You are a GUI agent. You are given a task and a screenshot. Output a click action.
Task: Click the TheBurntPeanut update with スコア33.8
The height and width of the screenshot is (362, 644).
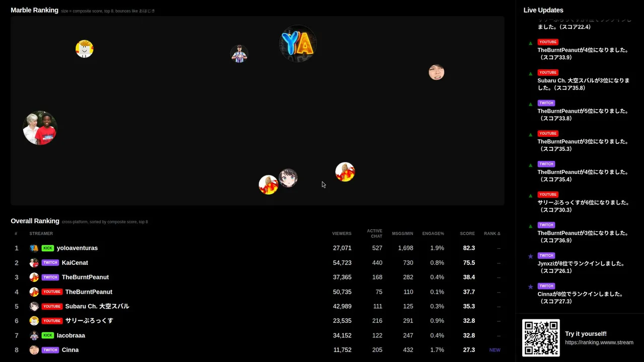pos(583,115)
